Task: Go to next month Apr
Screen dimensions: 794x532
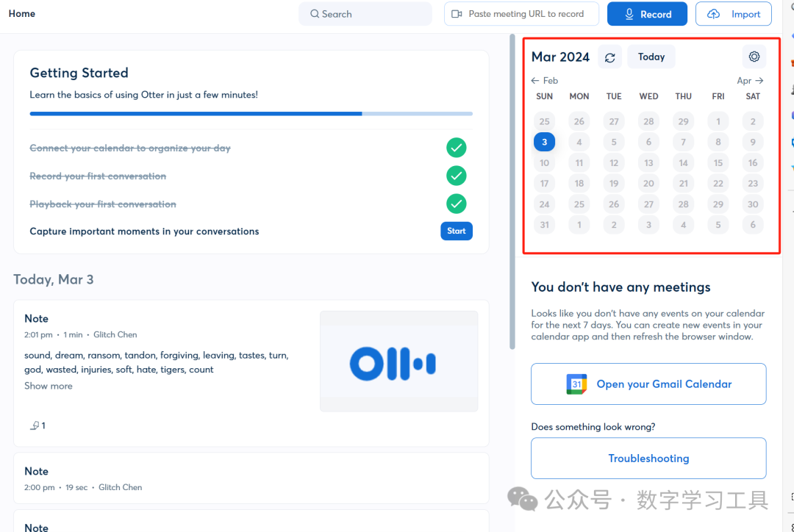Action: tap(750, 81)
